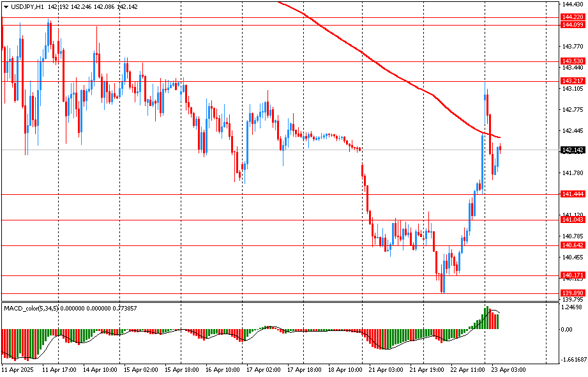Click the 140.642 support level label
588x377 pixels.
point(571,245)
